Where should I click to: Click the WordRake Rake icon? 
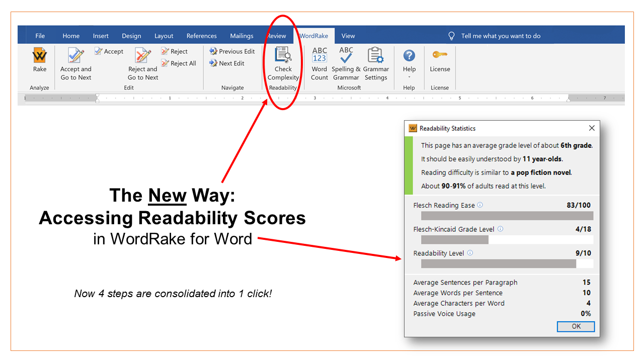[39, 55]
